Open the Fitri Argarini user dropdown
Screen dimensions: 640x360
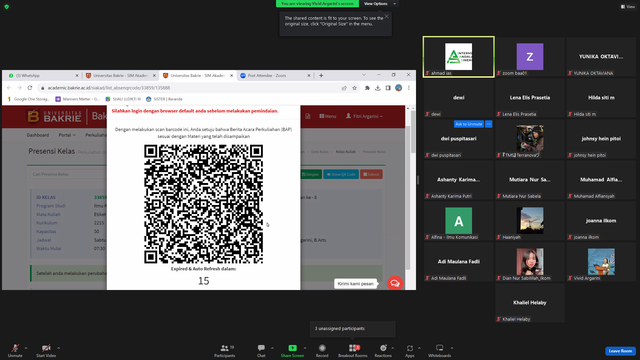tap(364, 116)
